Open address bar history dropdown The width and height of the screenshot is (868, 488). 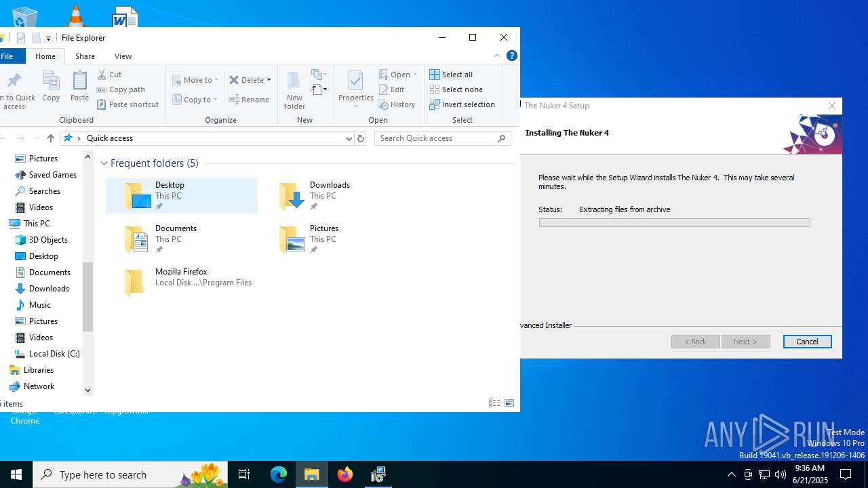(x=349, y=138)
